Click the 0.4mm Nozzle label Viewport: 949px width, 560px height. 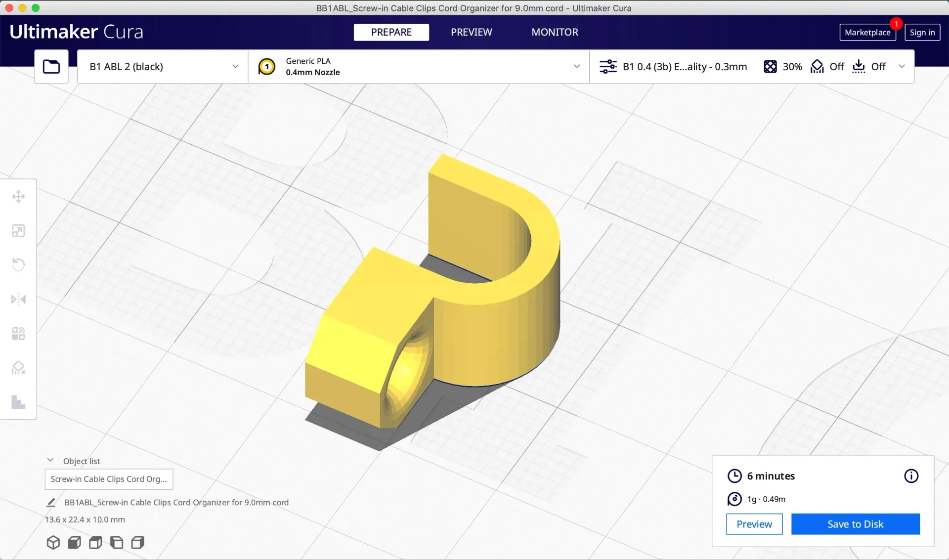[313, 72]
